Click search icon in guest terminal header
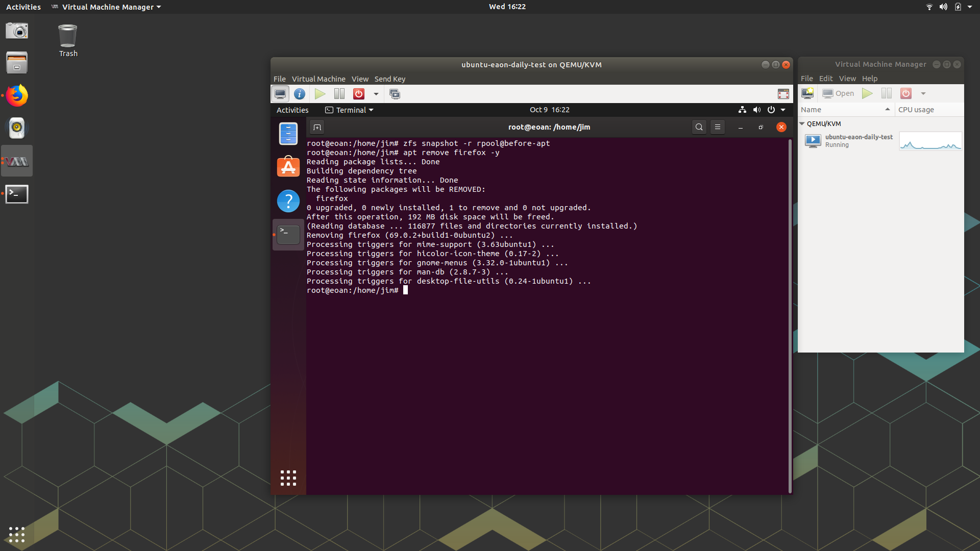980x551 pixels. pos(699,127)
